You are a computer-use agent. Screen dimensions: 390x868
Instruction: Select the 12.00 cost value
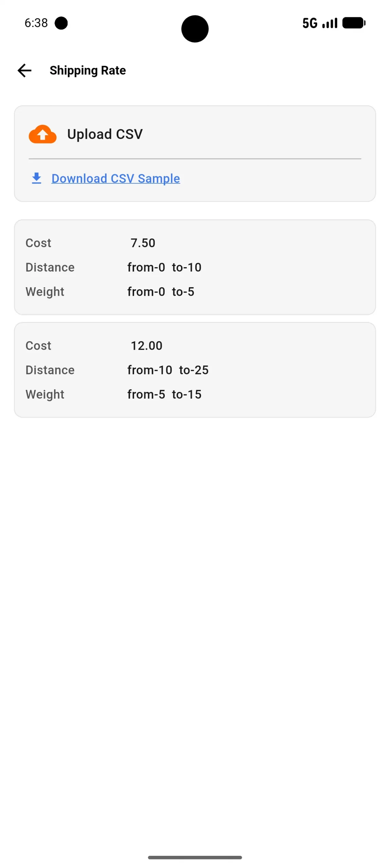point(147,346)
